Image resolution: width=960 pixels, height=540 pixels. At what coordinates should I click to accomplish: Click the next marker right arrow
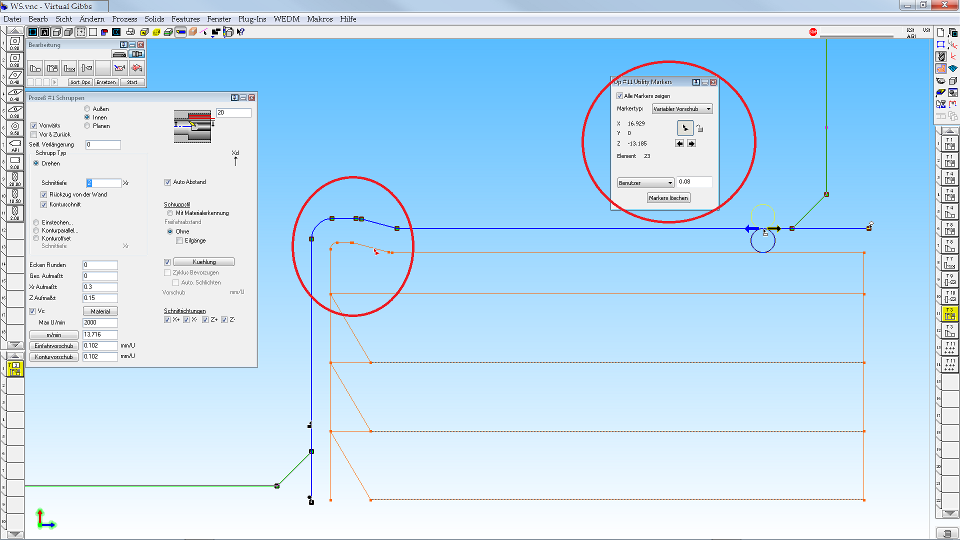691,143
